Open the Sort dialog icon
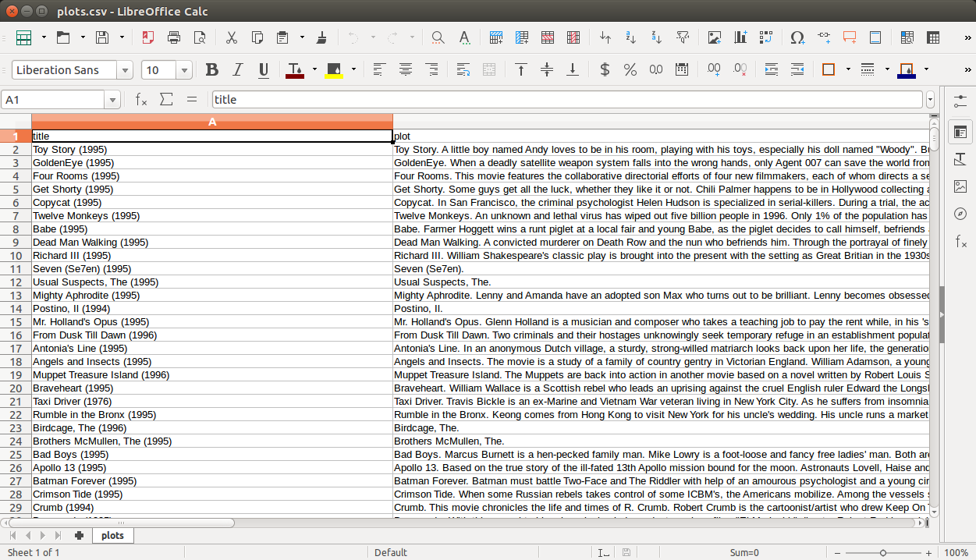Screen dimensions: 976x560 (x=605, y=37)
